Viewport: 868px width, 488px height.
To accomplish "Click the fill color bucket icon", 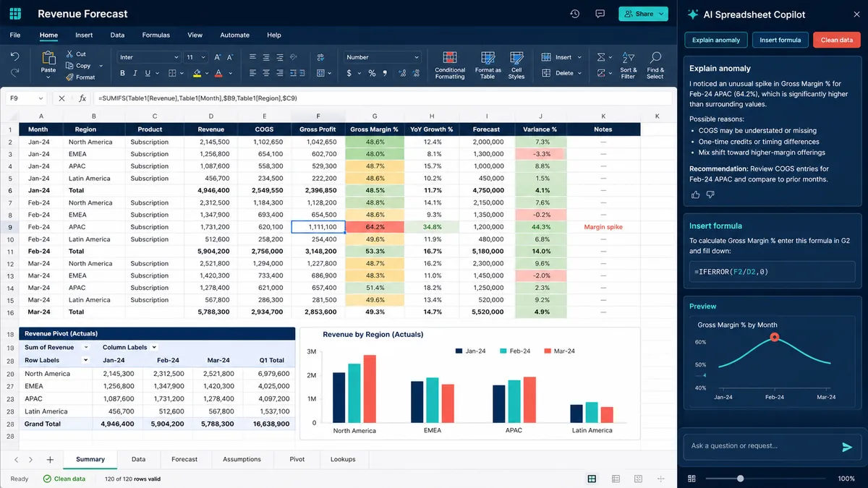I will [x=197, y=73].
